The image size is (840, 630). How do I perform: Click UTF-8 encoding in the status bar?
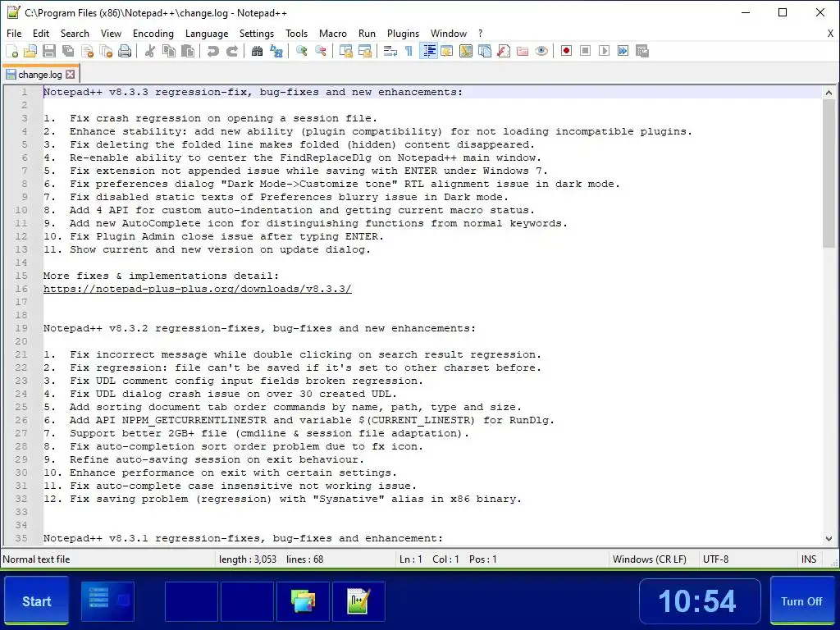715,559
